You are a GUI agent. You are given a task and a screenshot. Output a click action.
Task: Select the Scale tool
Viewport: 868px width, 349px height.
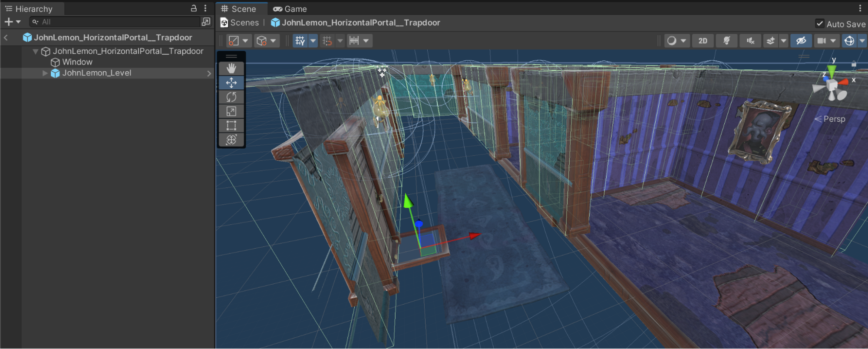point(231,111)
